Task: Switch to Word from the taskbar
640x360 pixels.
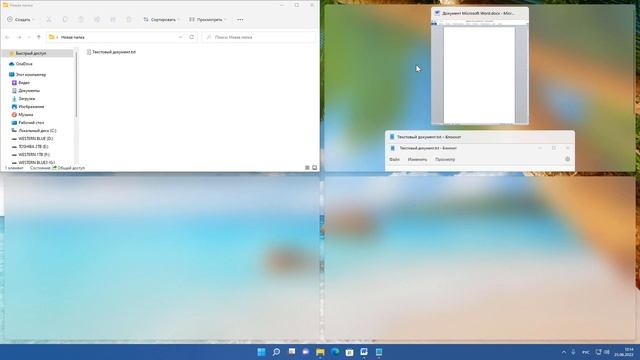Action: coord(364,352)
